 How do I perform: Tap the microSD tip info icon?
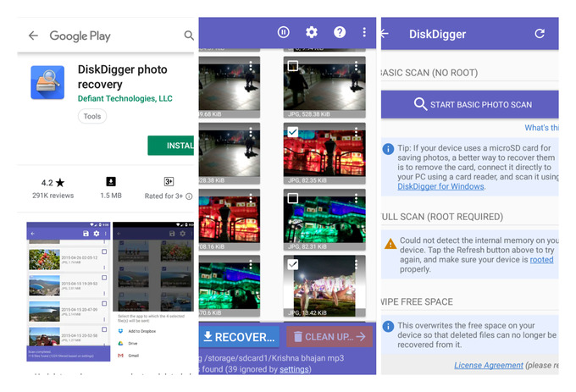[x=388, y=149]
